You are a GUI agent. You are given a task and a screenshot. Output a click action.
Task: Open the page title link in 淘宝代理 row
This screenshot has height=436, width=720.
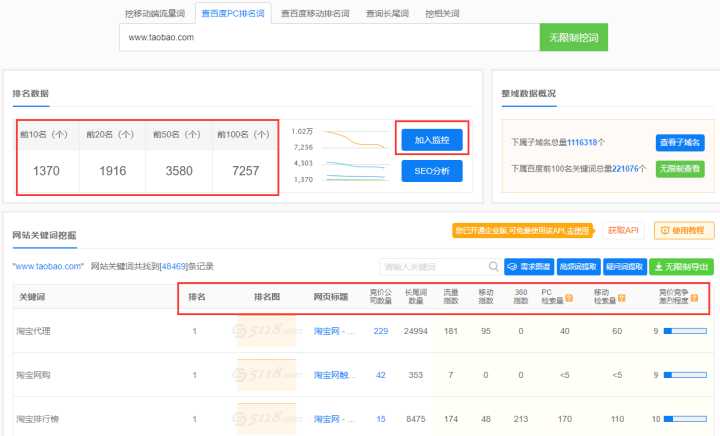click(x=334, y=331)
